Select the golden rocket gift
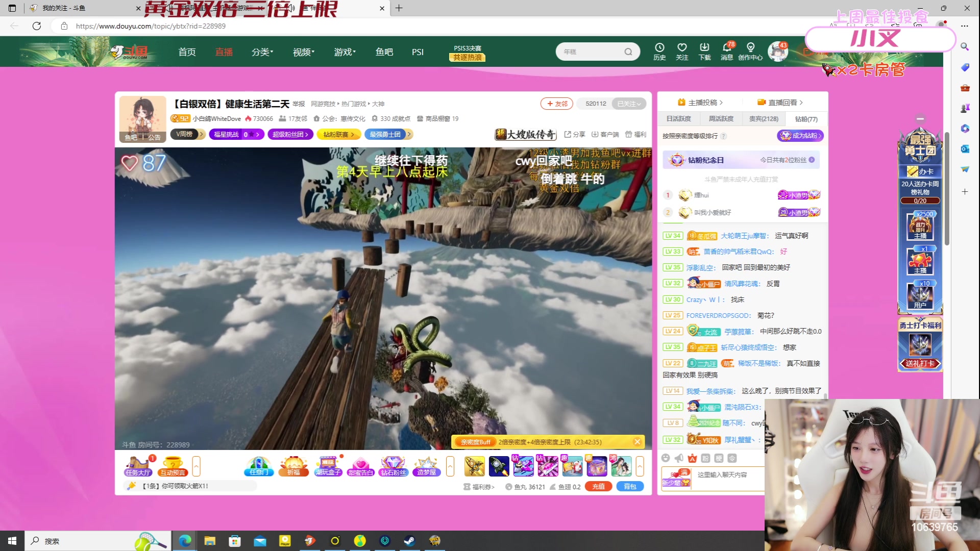The image size is (980, 551). [x=474, y=466]
